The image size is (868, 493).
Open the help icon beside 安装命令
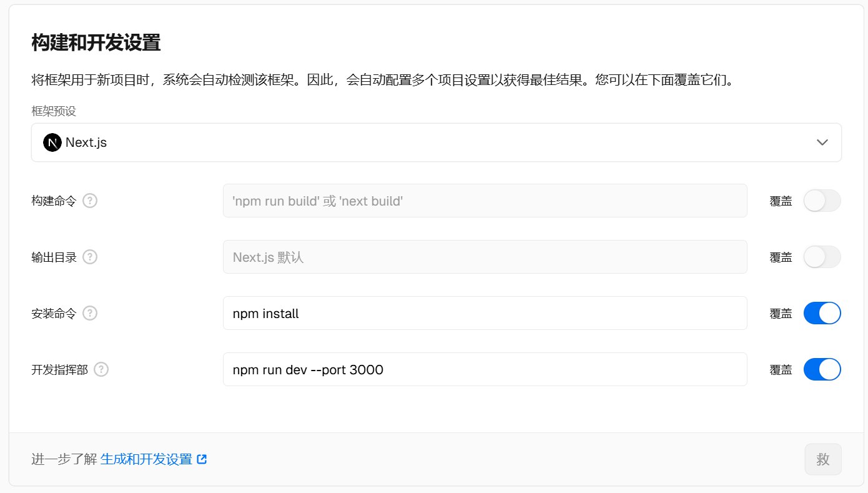91,313
